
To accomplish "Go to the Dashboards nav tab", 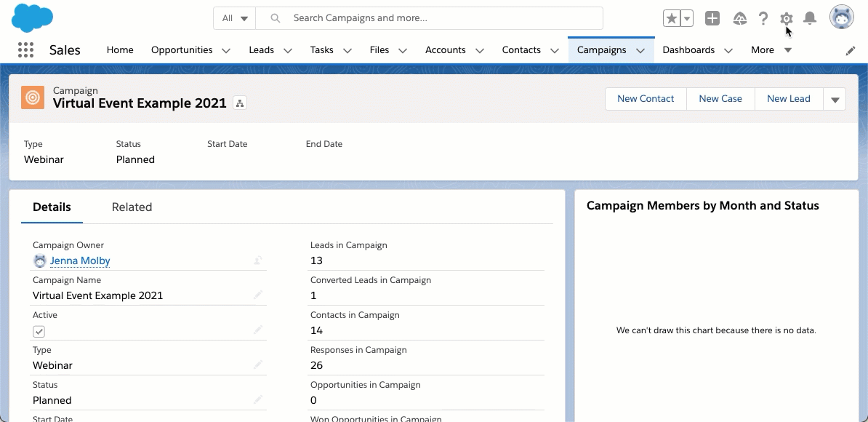I will pyautogui.click(x=688, y=50).
